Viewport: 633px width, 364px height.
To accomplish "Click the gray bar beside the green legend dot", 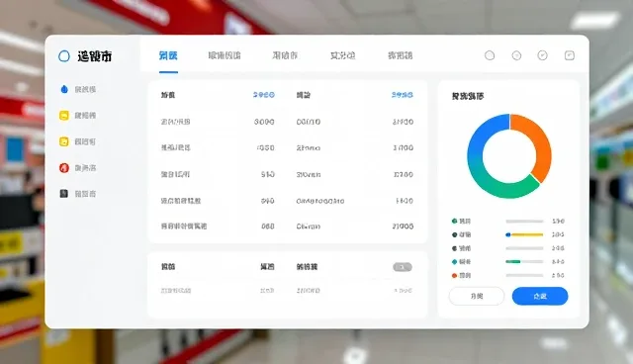I will tap(524, 222).
